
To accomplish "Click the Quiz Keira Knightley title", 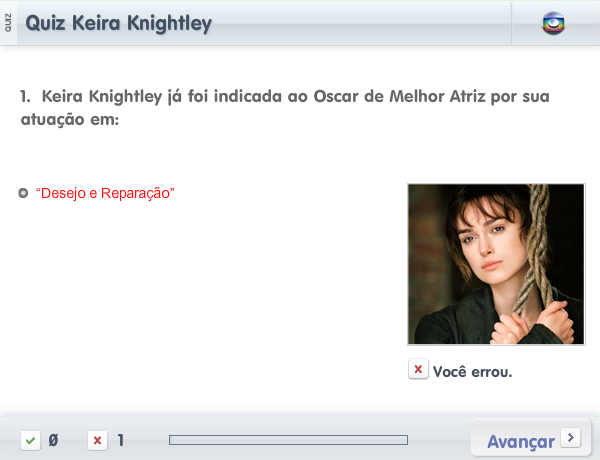I will pyautogui.click(x=118, y=23).
